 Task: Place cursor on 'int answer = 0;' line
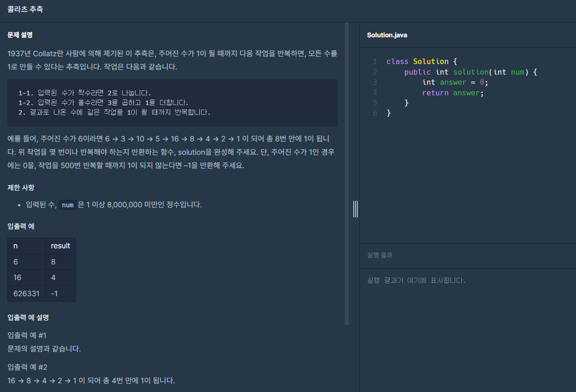[455, 82]
